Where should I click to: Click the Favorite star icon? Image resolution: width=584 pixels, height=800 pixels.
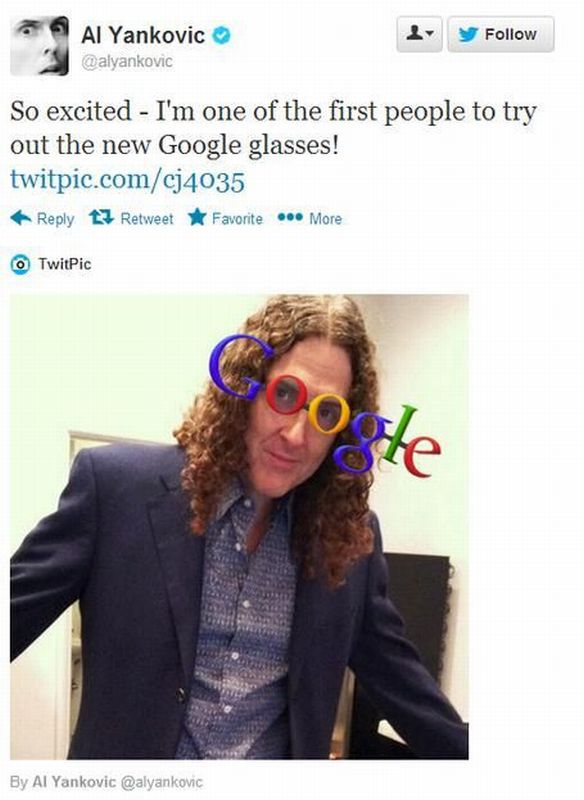[x=197, y=217]
